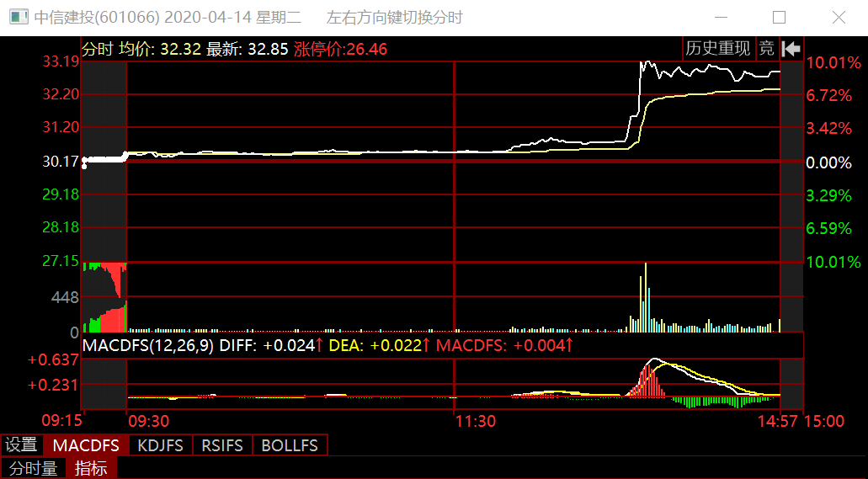Click the 09:30 time axis marker

pyautogui.click(x=147, y=421)
